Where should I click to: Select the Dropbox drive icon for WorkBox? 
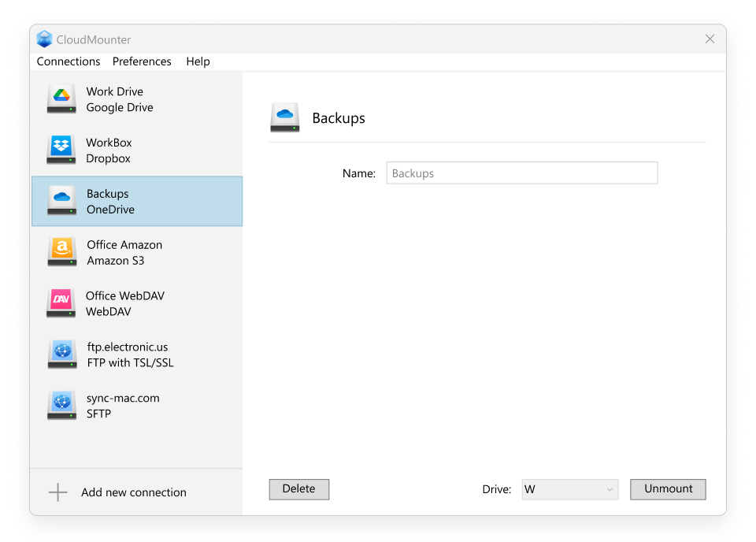[61, 150]
